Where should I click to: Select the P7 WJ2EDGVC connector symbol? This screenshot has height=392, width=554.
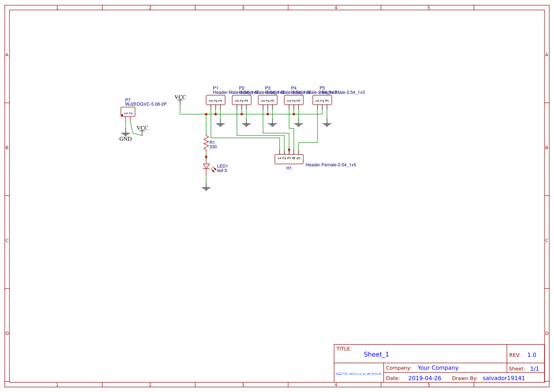tap(128, 112)
